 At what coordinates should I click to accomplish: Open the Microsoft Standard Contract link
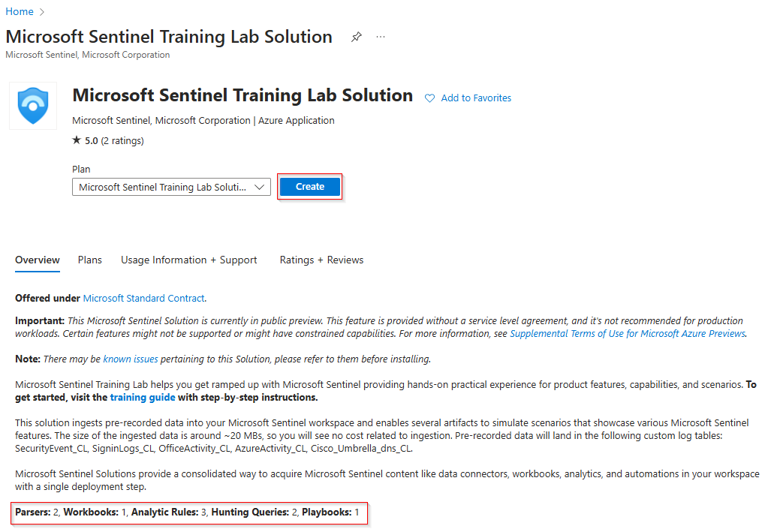pyautogui.click(x=144, y=298)
